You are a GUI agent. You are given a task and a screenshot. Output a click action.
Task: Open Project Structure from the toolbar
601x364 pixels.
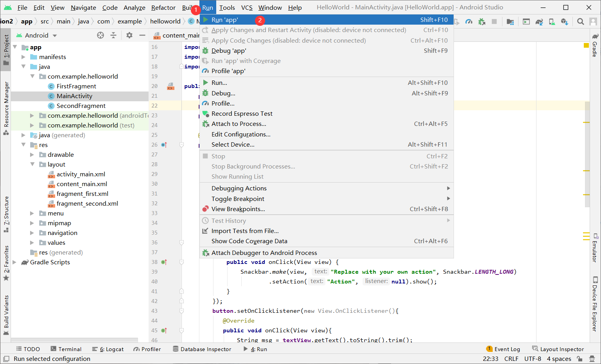(510, 22)
